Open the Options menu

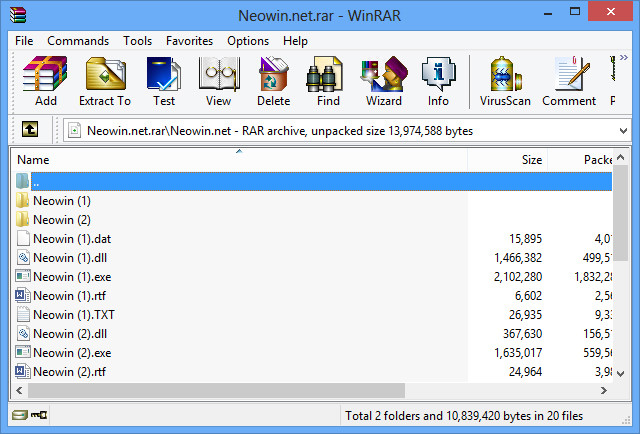[248, 41]
